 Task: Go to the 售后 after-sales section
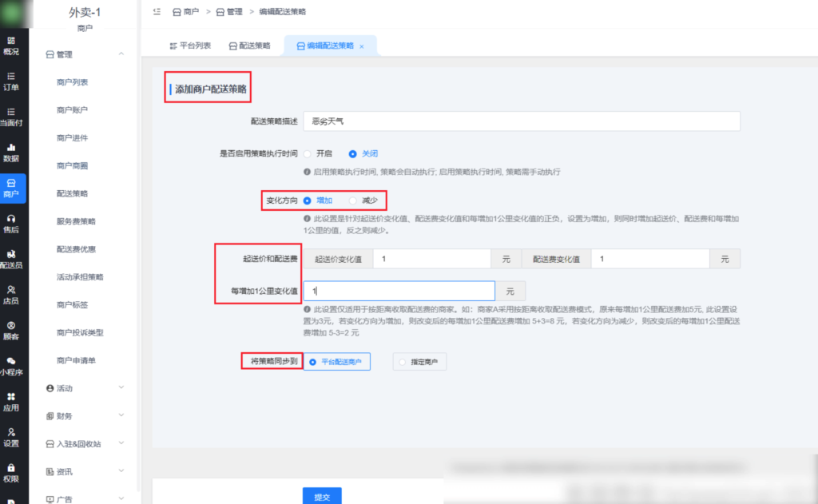pos(13,225)
